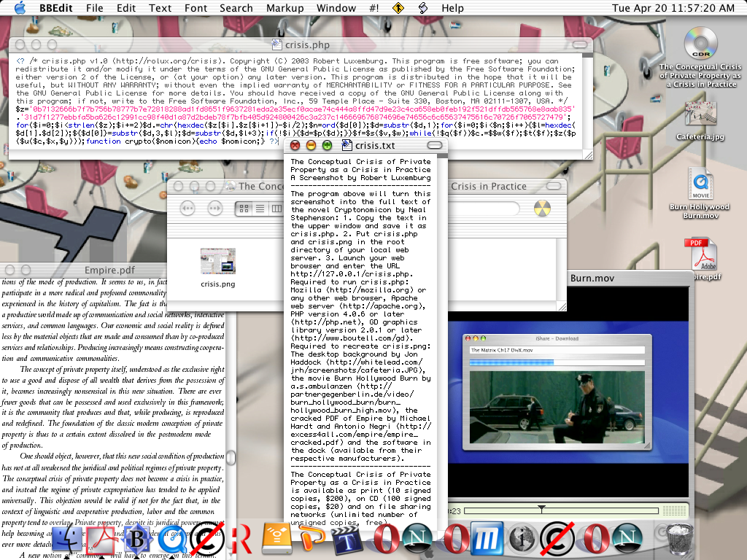Click the Finder forward arrow button
Viewport: 747px width, 560px height.
pyautogui.click(x=214, y=209)
